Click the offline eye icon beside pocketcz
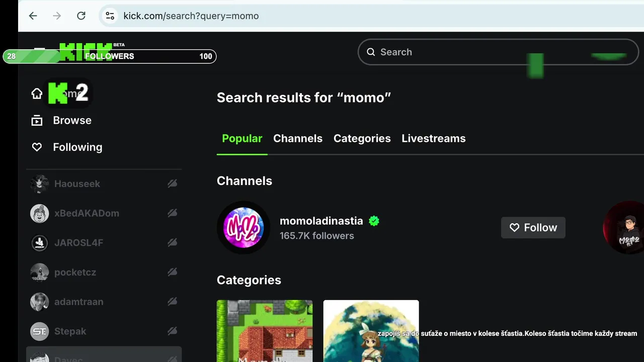Screen dimensions: 644x362 (172, 273)
